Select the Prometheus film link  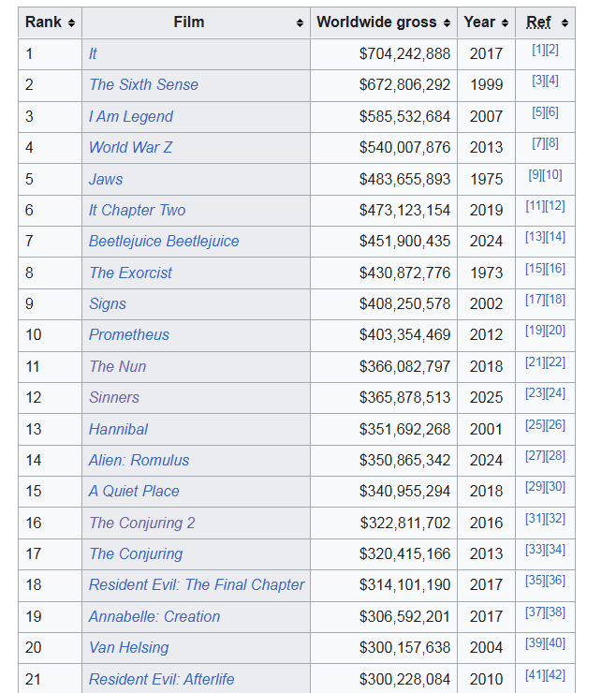(x=129, y=335)
